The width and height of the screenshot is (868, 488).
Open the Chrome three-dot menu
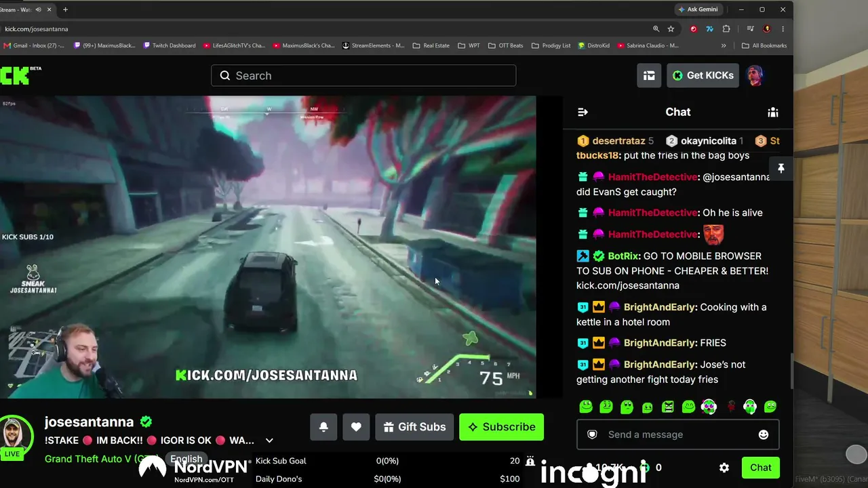[x=783, y=29]
